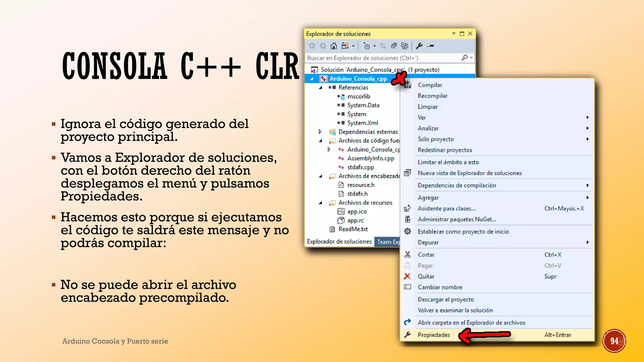Collapse Archivos de código fuente folder
This screenshot has height=362, width=644.
320,140
